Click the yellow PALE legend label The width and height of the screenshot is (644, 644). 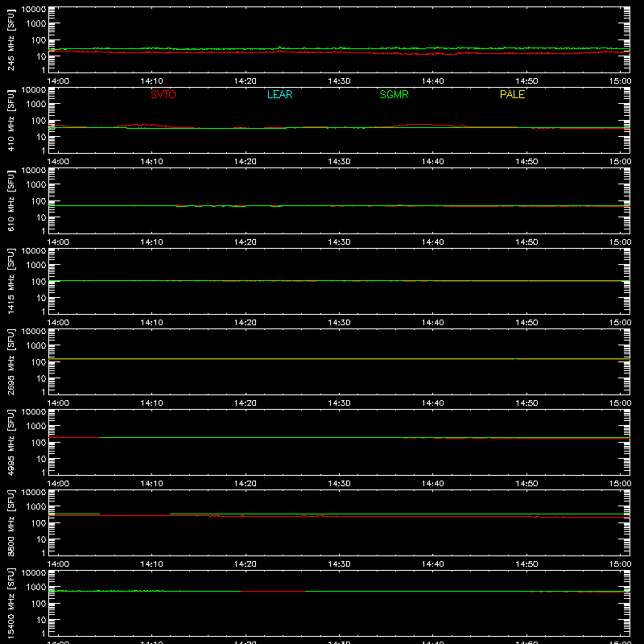(512, 94)
